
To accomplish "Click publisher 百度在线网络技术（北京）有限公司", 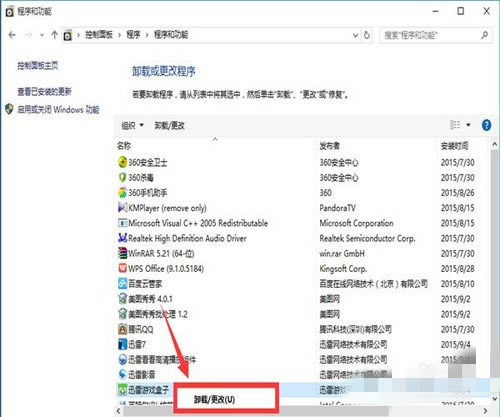I will [x=373, y=284].
